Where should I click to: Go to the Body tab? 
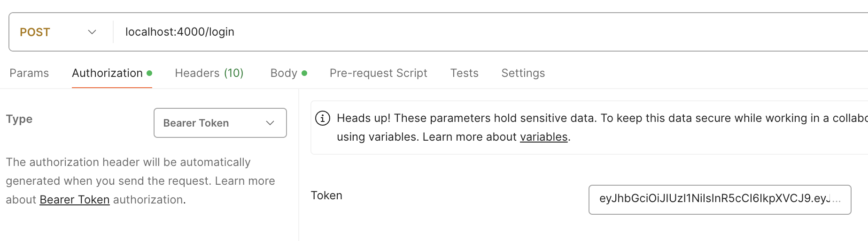(x=284, y=73)
